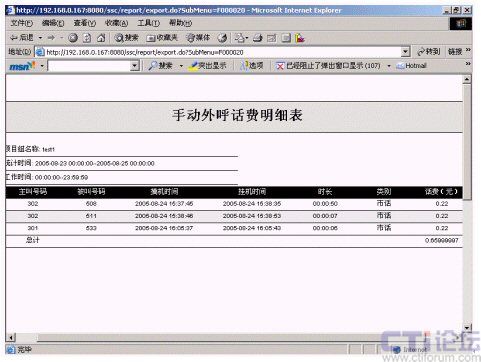Click the Forward navigation arrow

point(51,38)
